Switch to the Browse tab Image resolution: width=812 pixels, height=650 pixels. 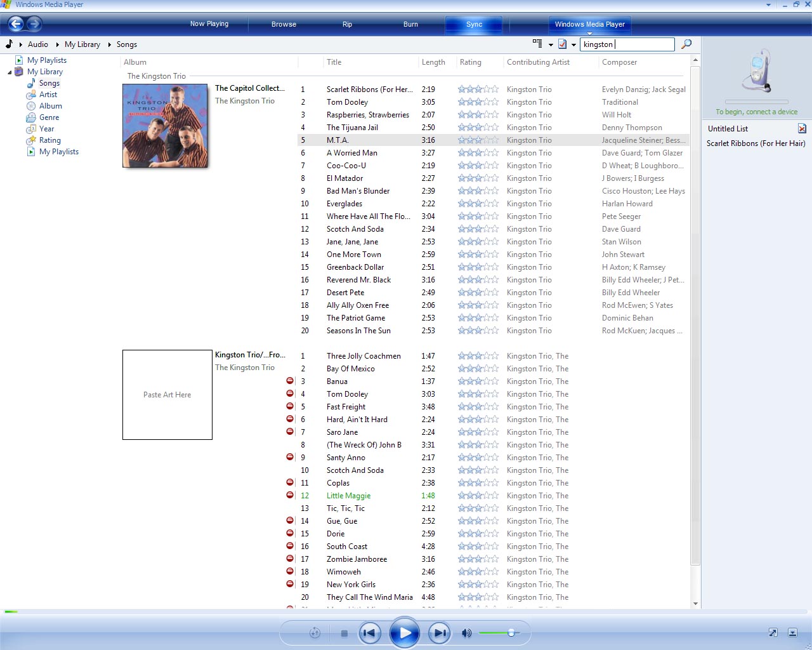tap(284, 24)
